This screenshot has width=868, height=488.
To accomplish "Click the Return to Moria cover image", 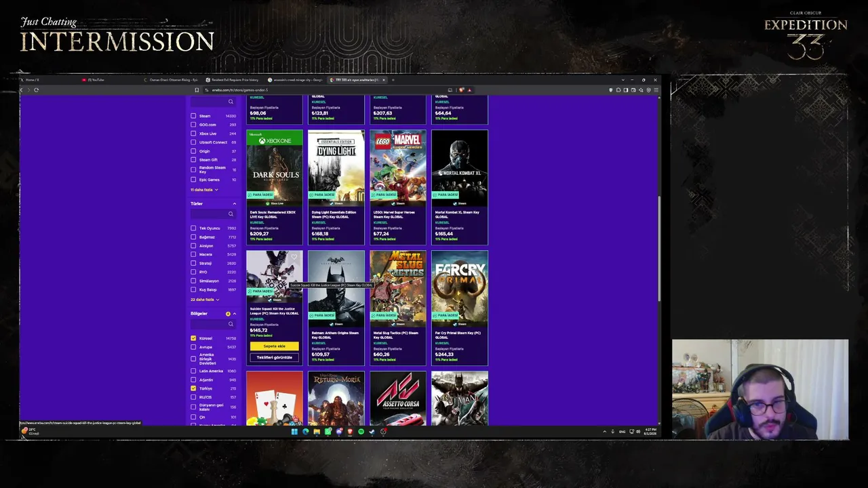I will 336,399.
